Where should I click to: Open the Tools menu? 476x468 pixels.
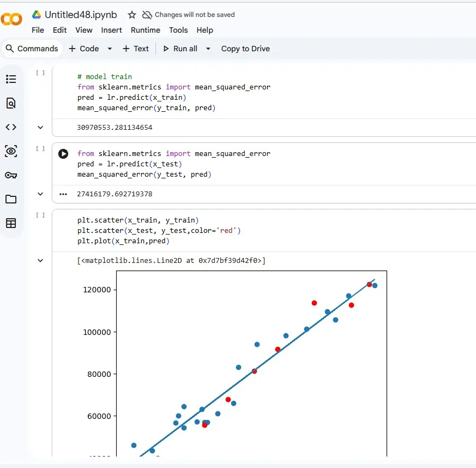click(178, 30)
